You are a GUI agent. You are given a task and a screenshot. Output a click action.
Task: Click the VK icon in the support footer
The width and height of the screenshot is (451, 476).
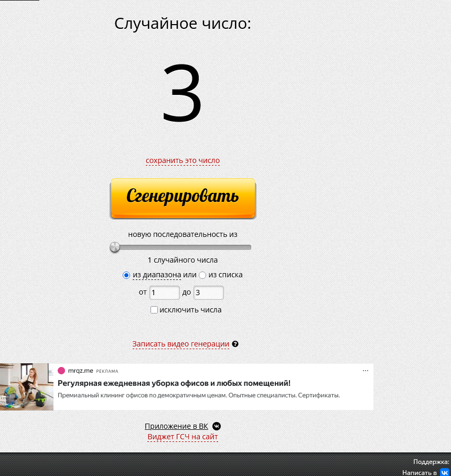444,472
